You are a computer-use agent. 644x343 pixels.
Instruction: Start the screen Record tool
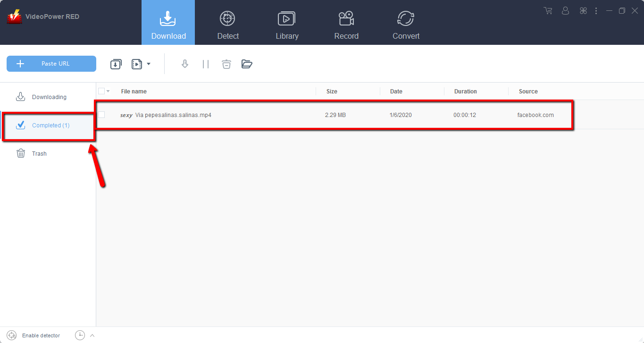pyautogui.click(x=346, y=22)
